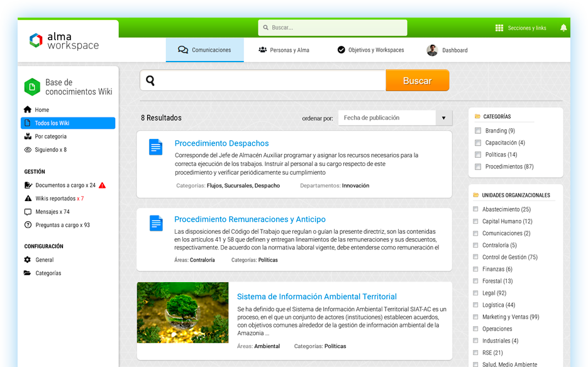Viewport: 588px width, 367px height.
Task: Click the Innovación department tag
Action: tap(355, 185)
